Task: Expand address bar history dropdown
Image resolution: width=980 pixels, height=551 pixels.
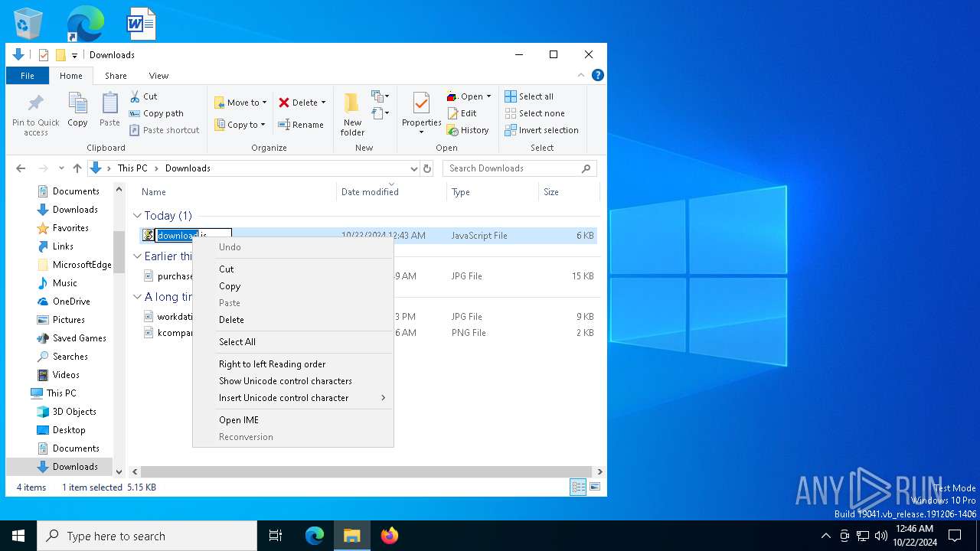Action: 414,168
